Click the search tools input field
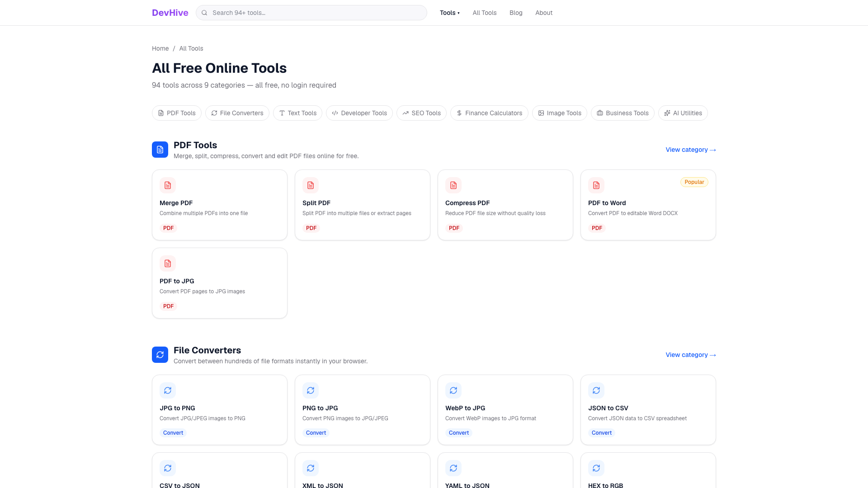 311,13
